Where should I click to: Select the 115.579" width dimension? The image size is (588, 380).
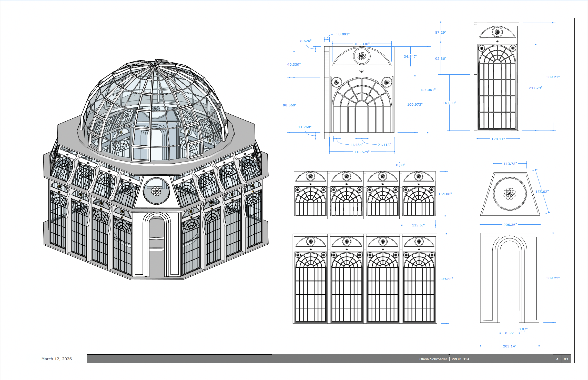[362, 152]
